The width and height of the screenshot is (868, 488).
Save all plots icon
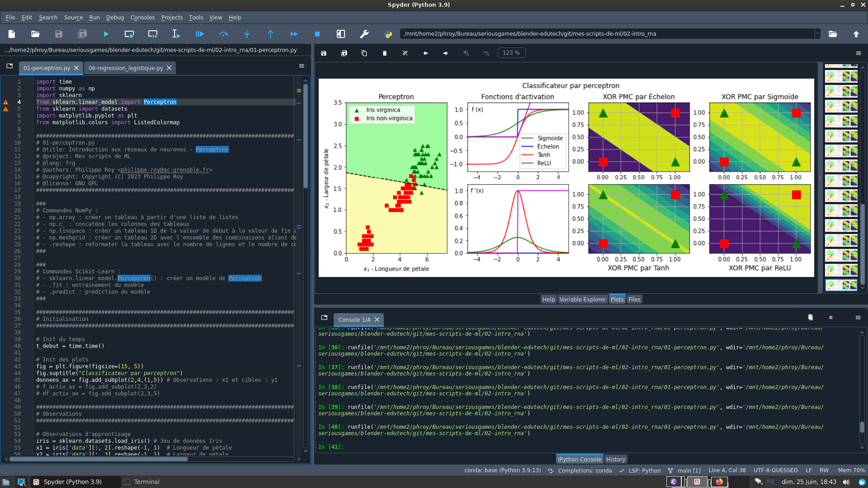[344, 53]
